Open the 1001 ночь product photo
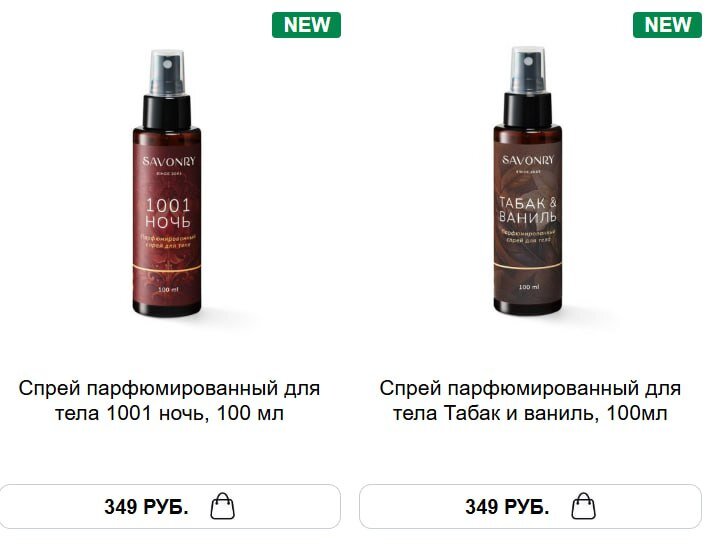Viewport: 712px width, 556px height. [167, 183]
